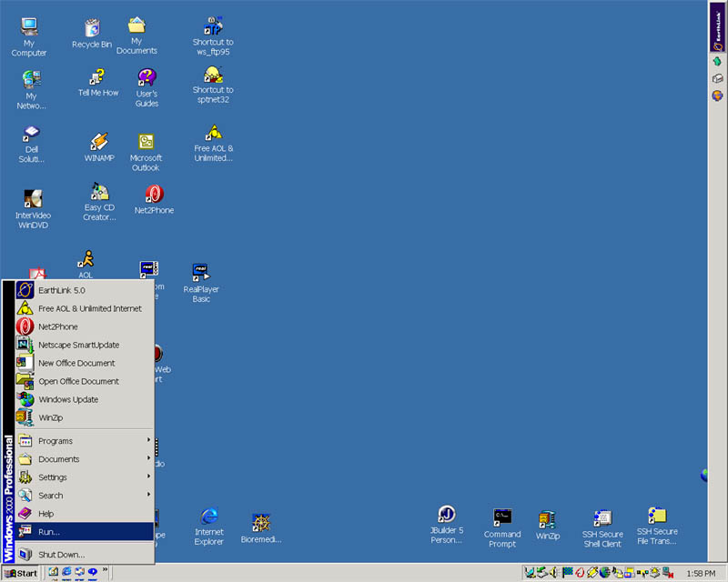Click the EarthLink logo on side toolbar
The image size is (728, 582).
[718, 27]
